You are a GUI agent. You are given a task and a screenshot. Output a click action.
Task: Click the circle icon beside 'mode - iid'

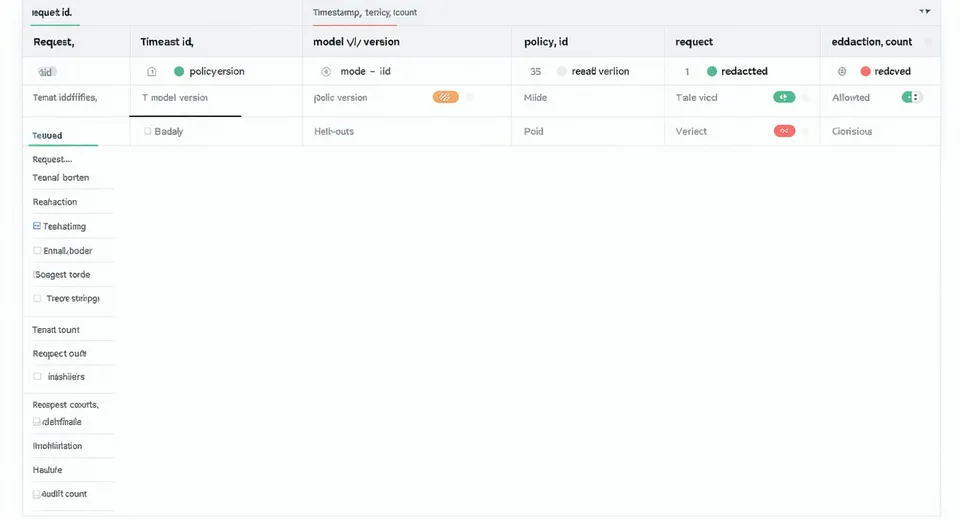tap(326, 72)
